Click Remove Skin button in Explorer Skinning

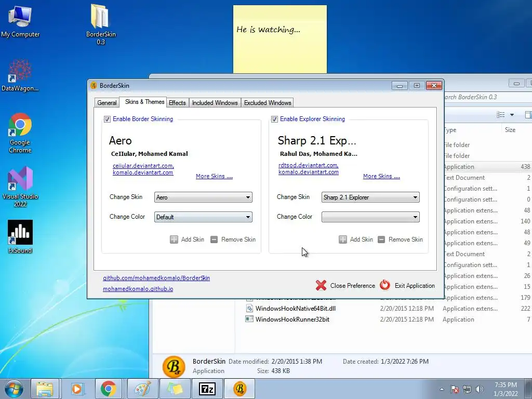point(401,240)
